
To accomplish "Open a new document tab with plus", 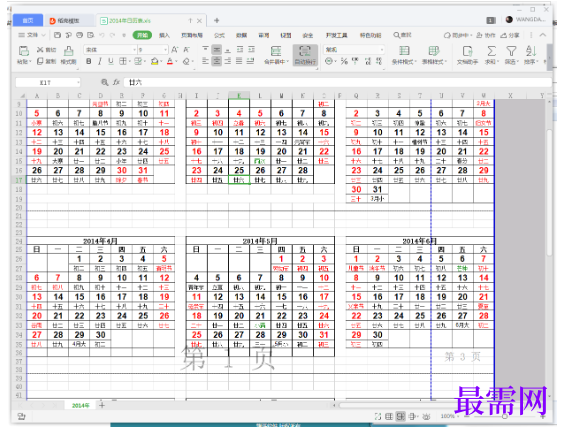I will (217, 21).
